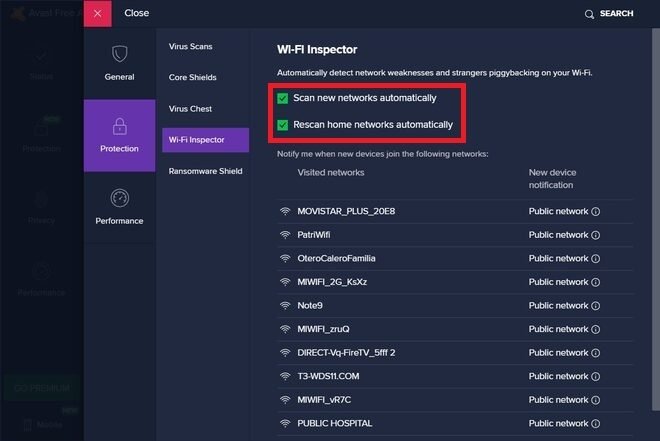The image size is (660, 441).
Task: Click the settings vertical scrollbar
Action: [656, 220]
